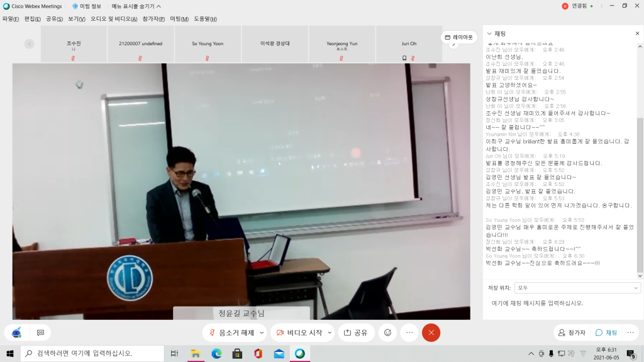Screen dimensions: 644x362
Task: Open the 보기 menu
Action: click(x=76, y=19)
